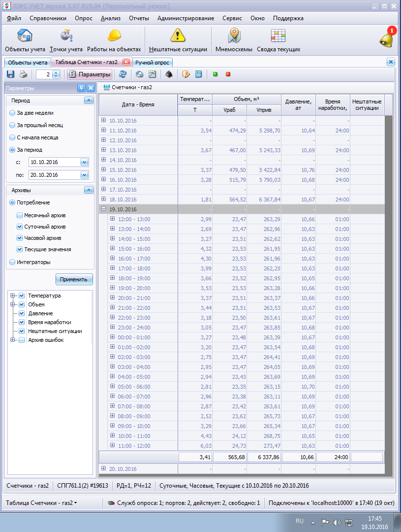Click the notepad with pencil icon
The width and height of the screenshot is (401, 532).
(186, 74)
